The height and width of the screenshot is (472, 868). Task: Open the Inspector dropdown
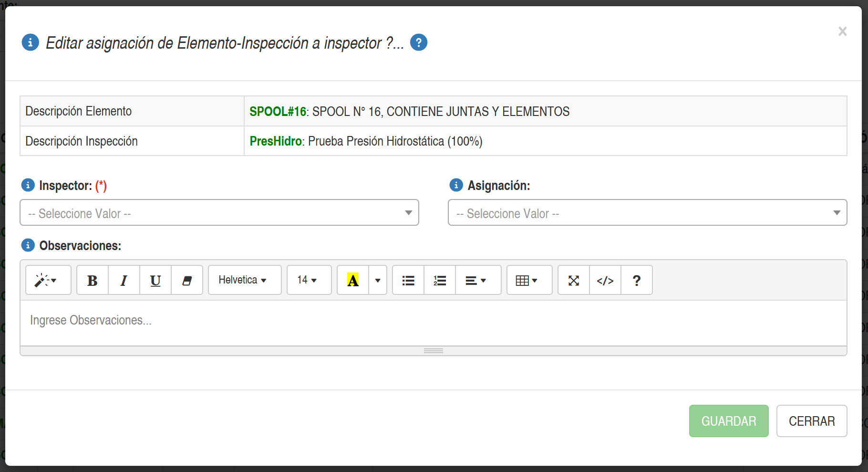click(219, 213)
